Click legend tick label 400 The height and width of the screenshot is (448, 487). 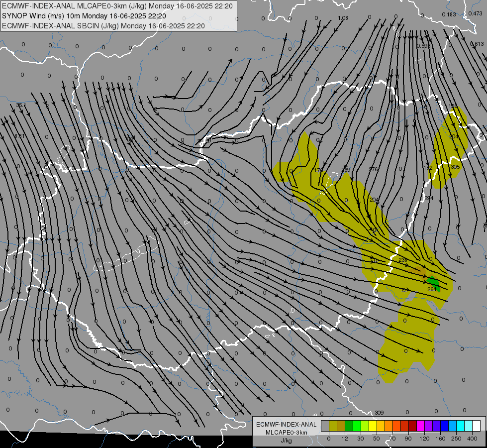472,439
